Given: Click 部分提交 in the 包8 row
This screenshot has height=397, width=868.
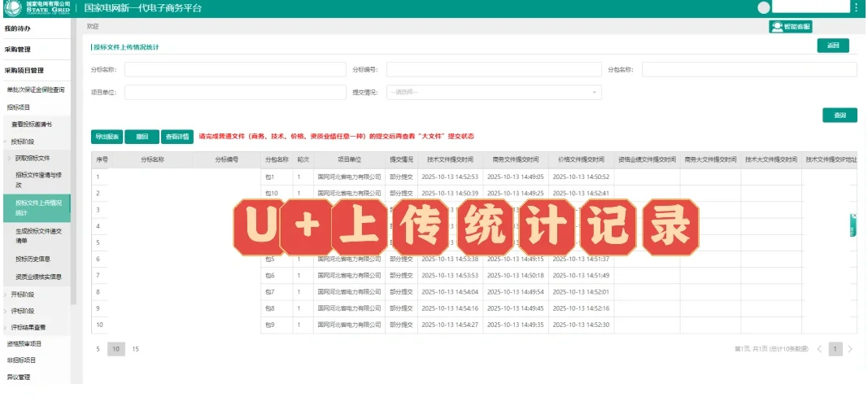Looking at the screenshot, I should pyautogui.click(x=401, y=308).
